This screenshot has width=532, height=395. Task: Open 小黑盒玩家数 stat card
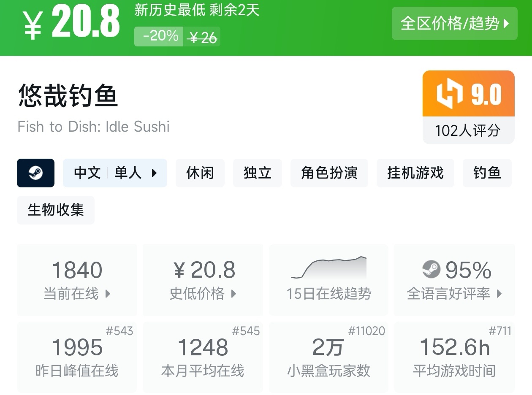pos(328,357)
